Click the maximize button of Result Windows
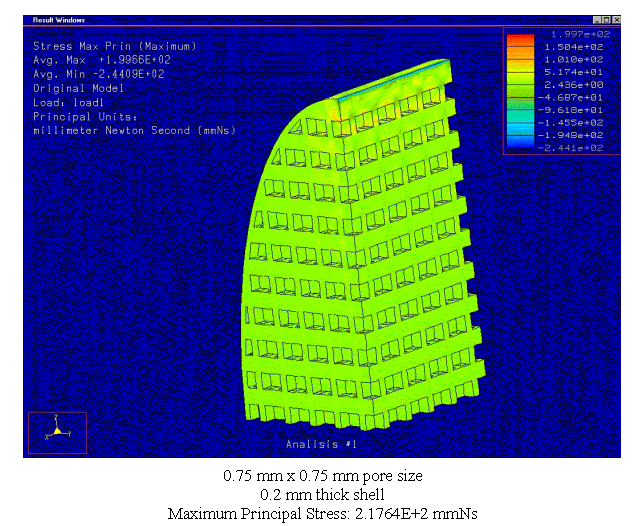This screenshot has width=637, height=526. click(605, 19)
